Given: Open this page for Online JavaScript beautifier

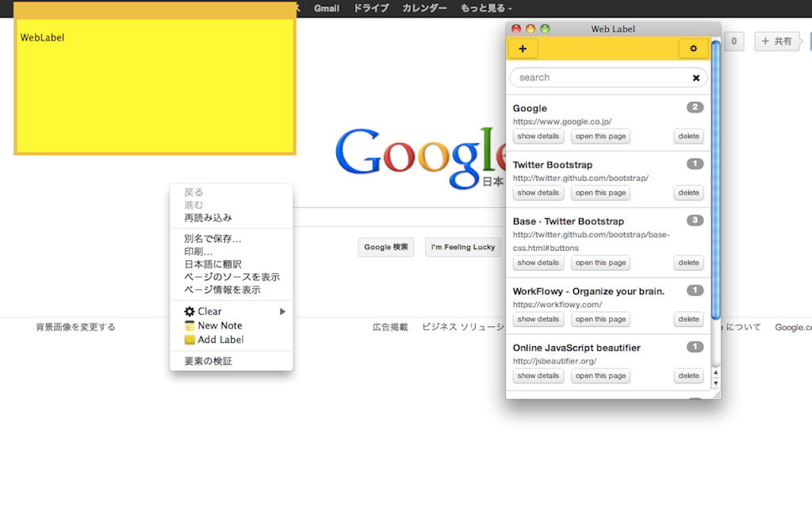Looking at the screenshot, I should [601, 375].
